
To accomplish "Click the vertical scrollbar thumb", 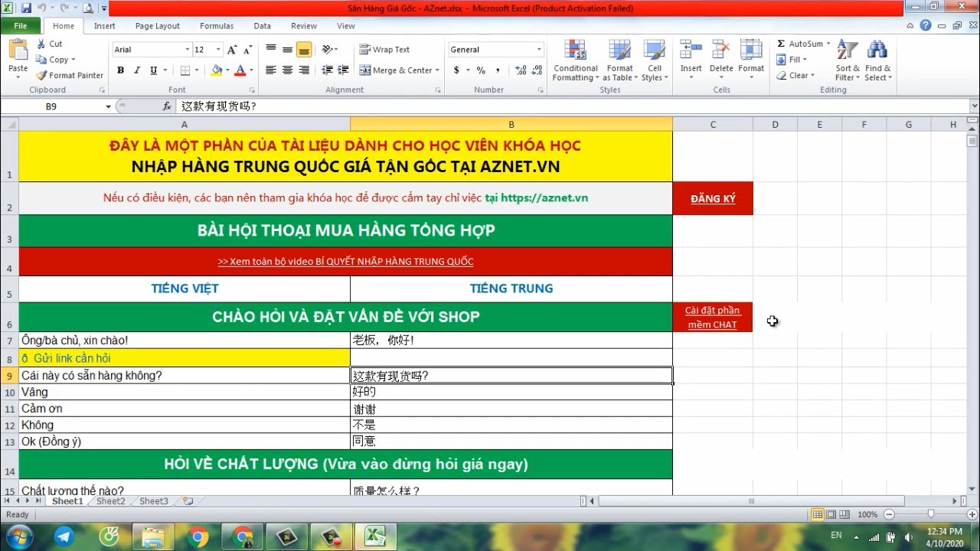I will point(972,141).
